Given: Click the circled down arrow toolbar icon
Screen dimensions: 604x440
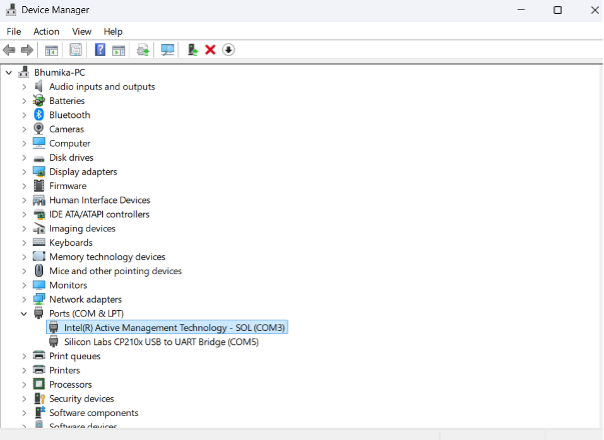Looking at the screenshot, I should [x=228, y=50].
